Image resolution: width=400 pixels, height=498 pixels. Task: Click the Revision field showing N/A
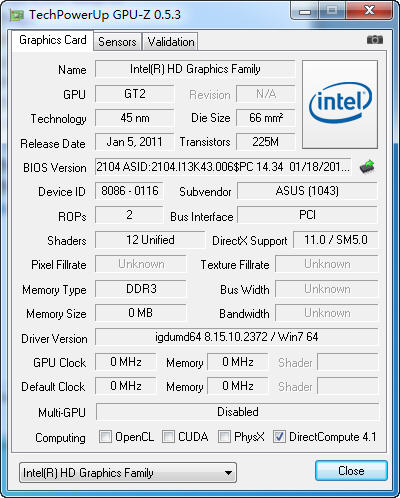266,94
